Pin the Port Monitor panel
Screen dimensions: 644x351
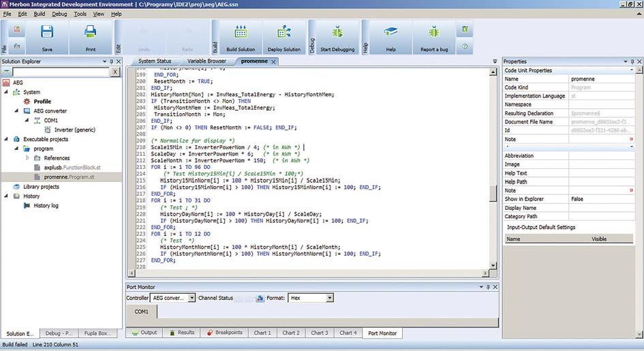point(488,287)
